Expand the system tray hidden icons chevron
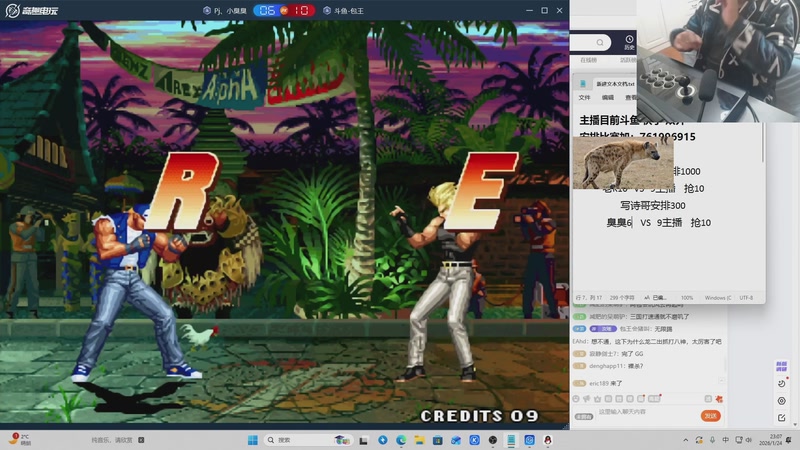Image resolution: width=800 pixels, height=450 pixels. (x=685, y=440)
